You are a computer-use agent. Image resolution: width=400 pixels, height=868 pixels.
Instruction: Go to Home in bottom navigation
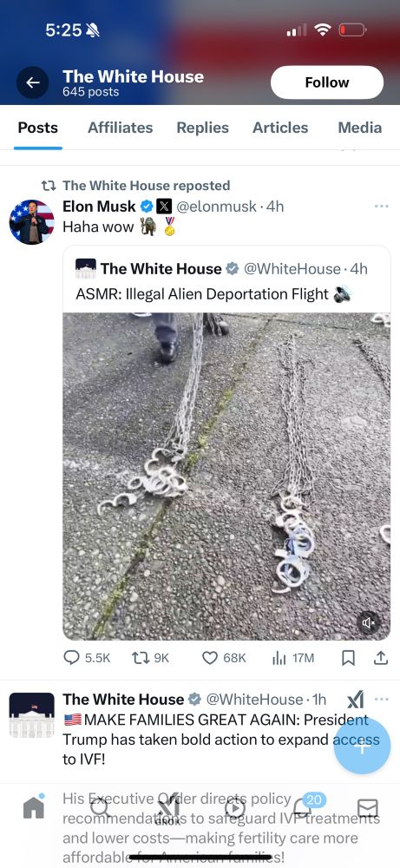click(x=34, y=806)
